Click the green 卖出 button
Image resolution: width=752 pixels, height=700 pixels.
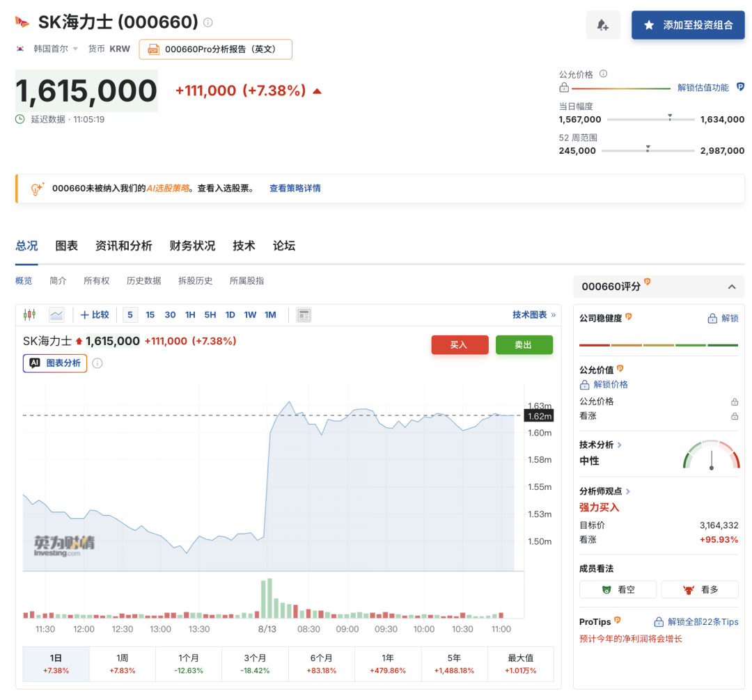[524, 345]
